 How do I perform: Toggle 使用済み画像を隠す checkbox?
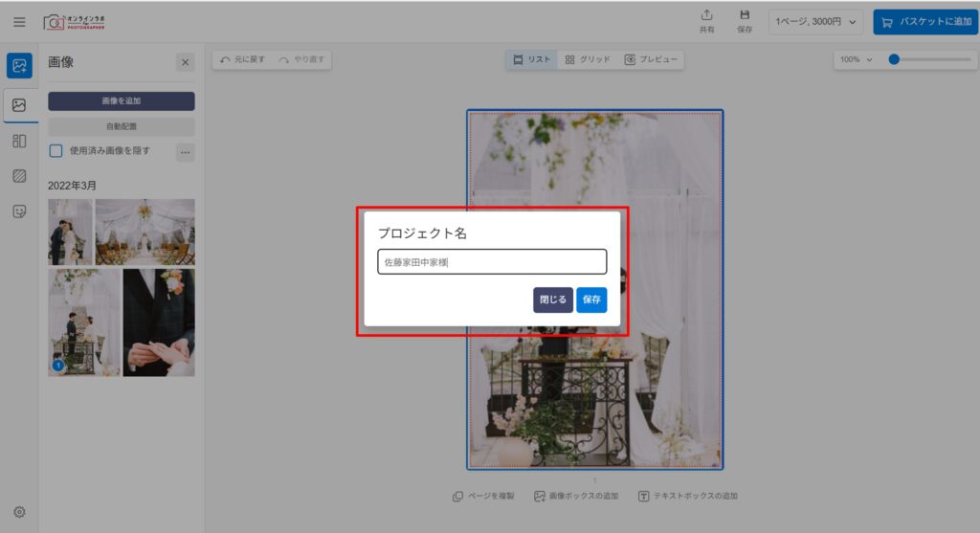tap(56, 151)
